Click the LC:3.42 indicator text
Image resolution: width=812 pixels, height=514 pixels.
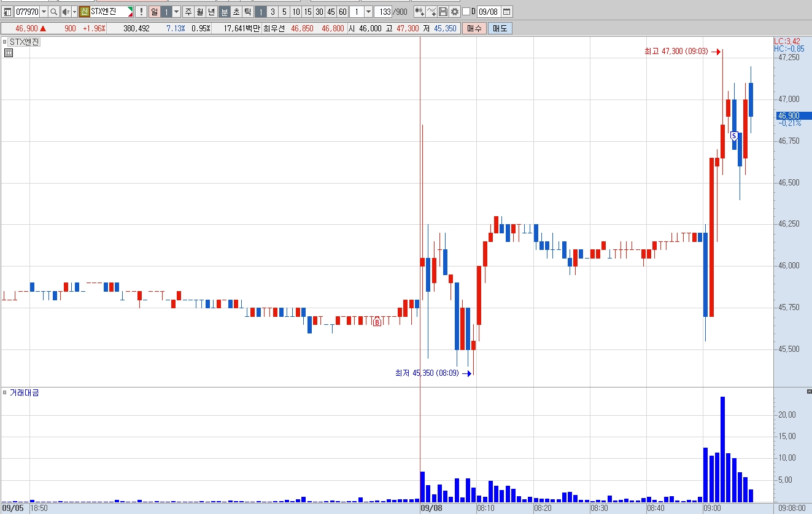point(787,41)
